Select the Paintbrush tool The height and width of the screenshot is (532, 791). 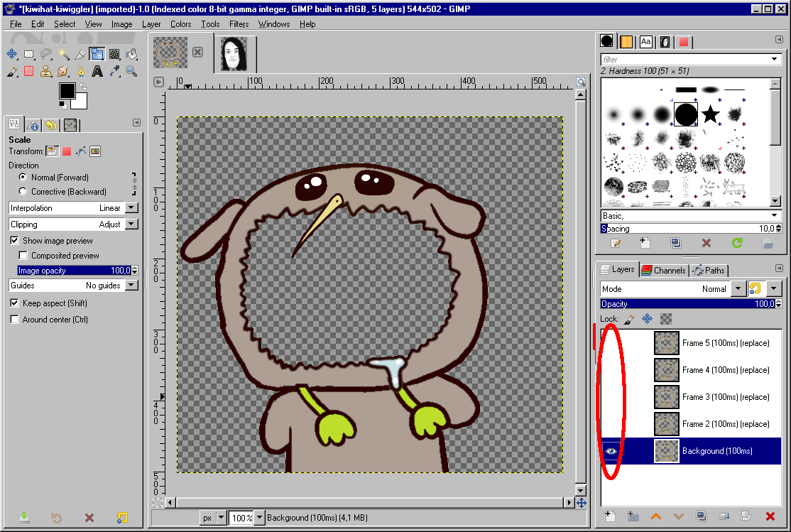11,71
